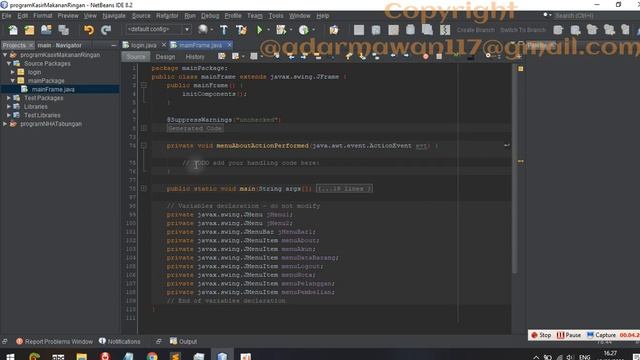This screenshot has width=640, height=360.
Task: Switch to the login.java editor tab
Action: coord(143,45)
